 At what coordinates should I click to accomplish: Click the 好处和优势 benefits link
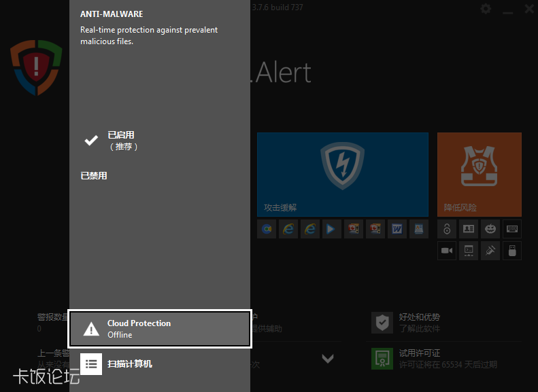coord(419,317)
